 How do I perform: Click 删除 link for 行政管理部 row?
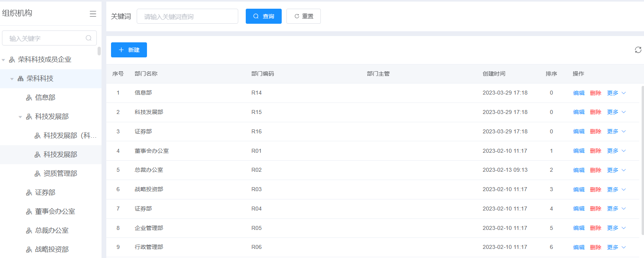(595, 247)
